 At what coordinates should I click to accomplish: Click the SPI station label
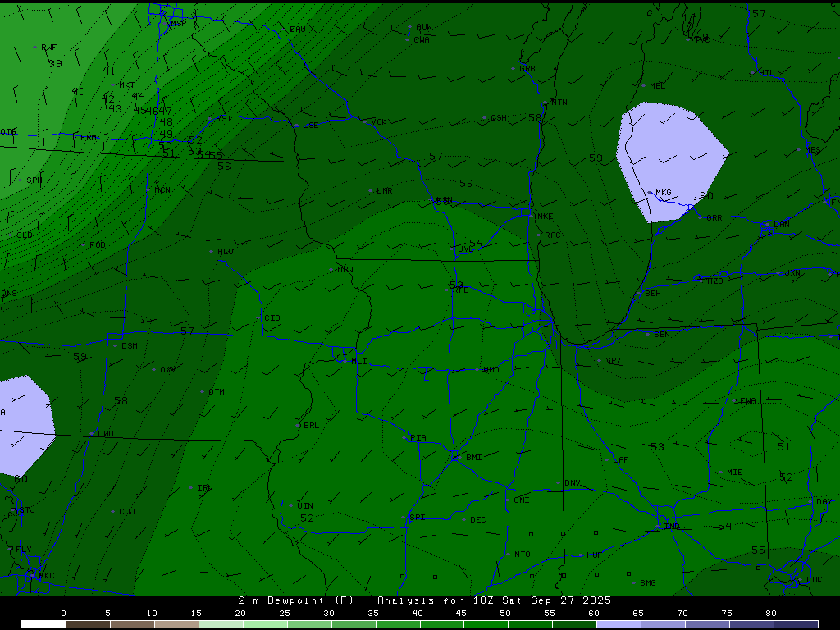click(418, 518)
